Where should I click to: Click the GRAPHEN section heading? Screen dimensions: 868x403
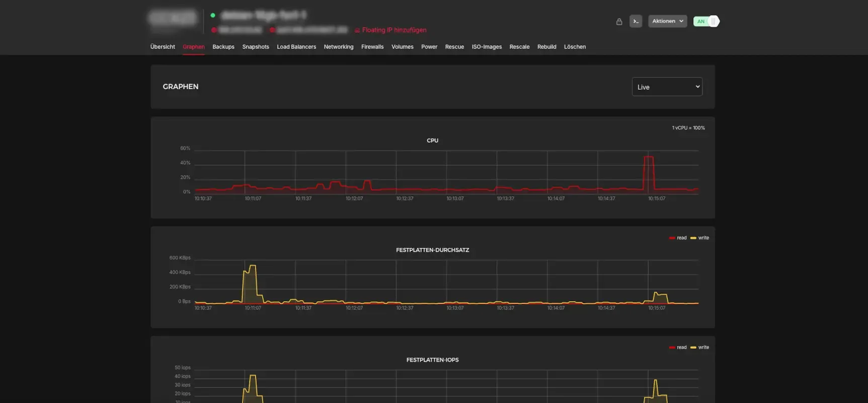click(x=180, y=87)
